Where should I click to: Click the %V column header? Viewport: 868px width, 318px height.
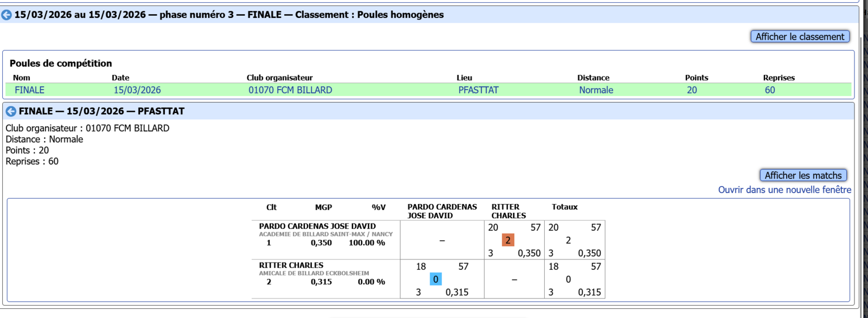(x=378, y=207)
